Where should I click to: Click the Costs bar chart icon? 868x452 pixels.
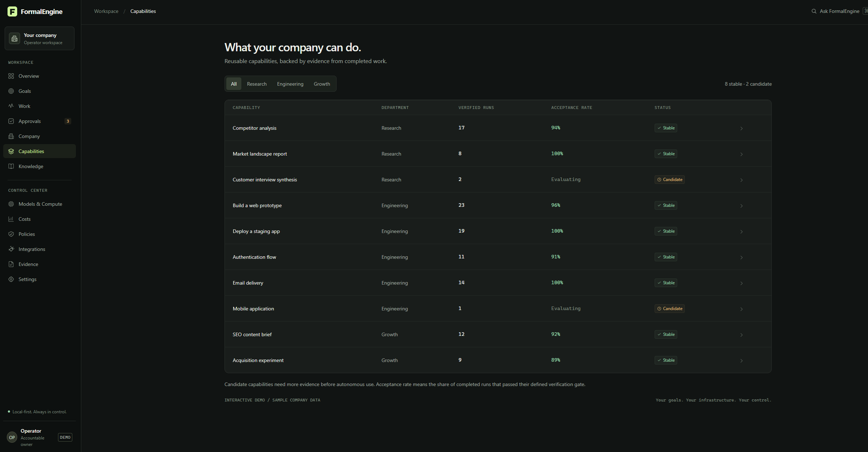(x=11, y=219)
